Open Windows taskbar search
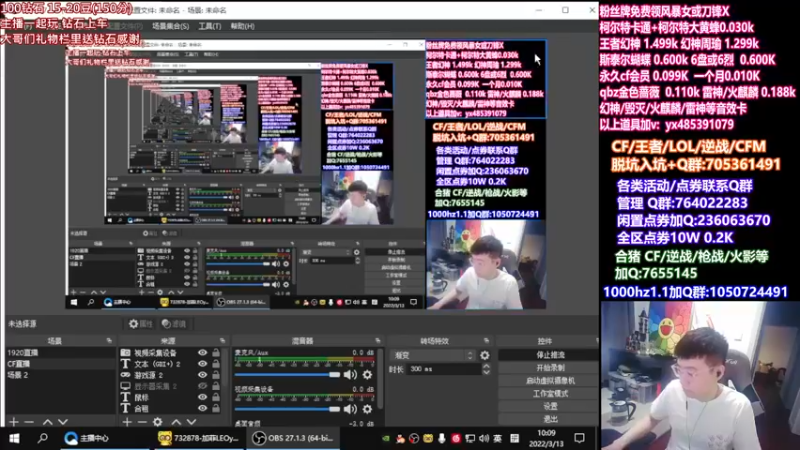Screen dimensions: 800x450 point(42,438)
